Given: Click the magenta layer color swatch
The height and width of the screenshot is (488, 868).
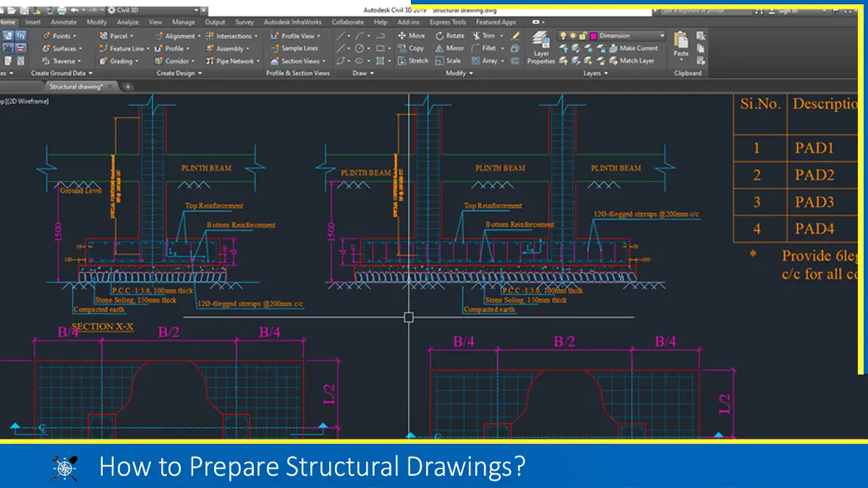Looking at the screenshot, I should coord(593,35).
